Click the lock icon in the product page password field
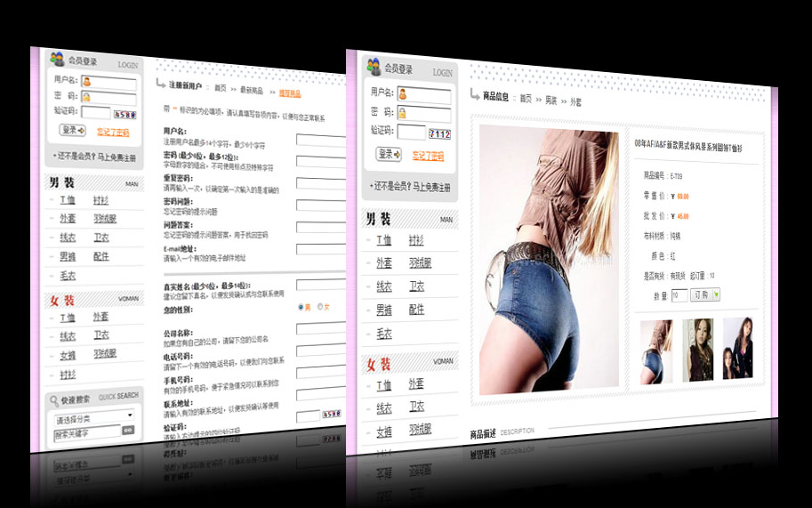Image resolution: width=812 pixels, height=508 pixels. click(x=403, y=113)
